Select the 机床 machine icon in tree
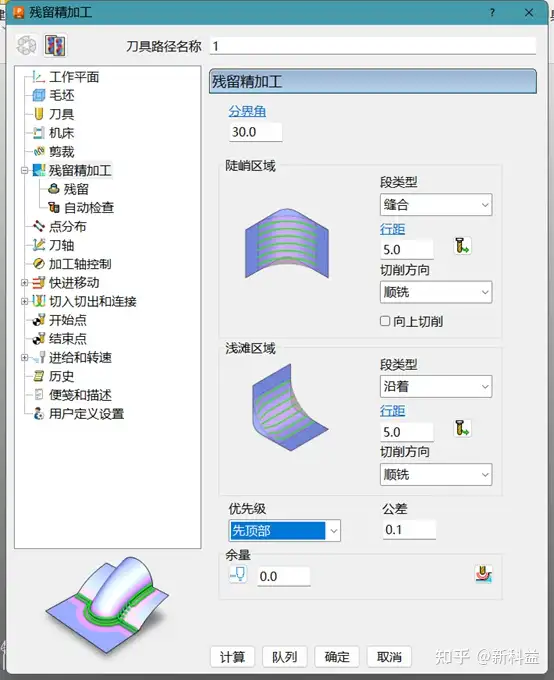Image resolution: width=554 pixels, height=680 pixels. 39,133
